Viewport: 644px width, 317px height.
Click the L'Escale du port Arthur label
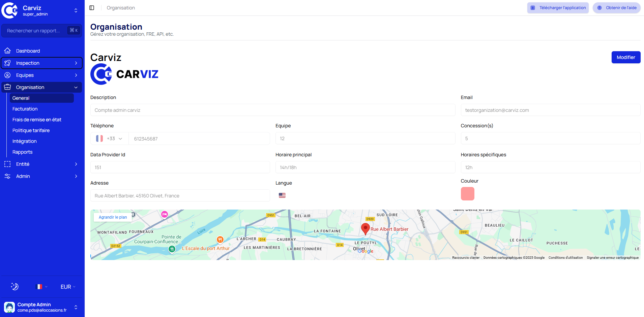tap(206, 248)
